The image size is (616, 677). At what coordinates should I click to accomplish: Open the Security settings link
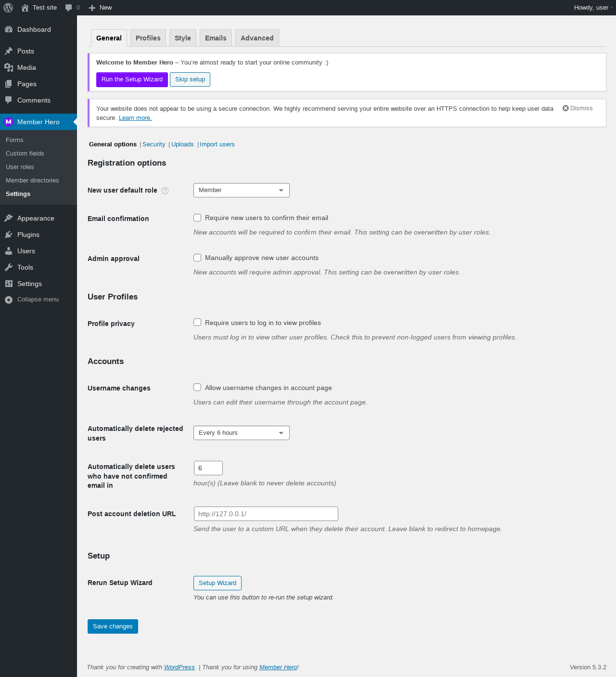pos(154,144)
